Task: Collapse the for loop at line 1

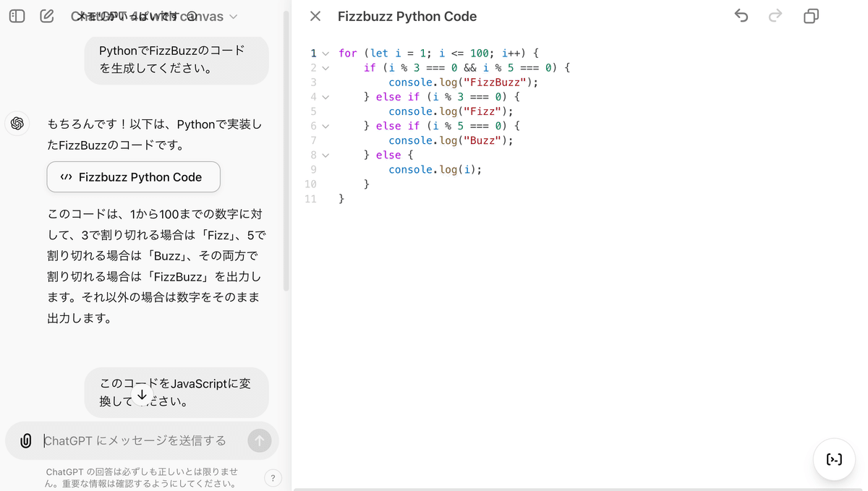Action: pyautogui.click(x=325, y=54)
